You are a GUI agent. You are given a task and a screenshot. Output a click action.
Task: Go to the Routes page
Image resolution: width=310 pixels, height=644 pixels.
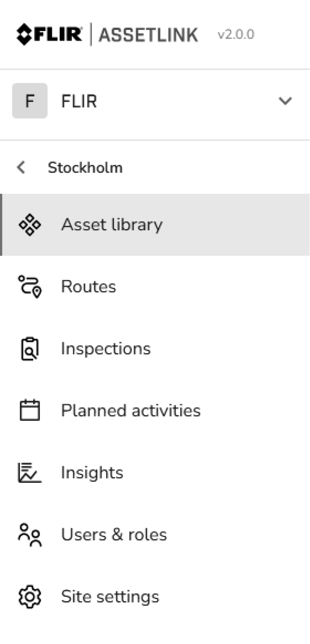click(x=88, y=287)
